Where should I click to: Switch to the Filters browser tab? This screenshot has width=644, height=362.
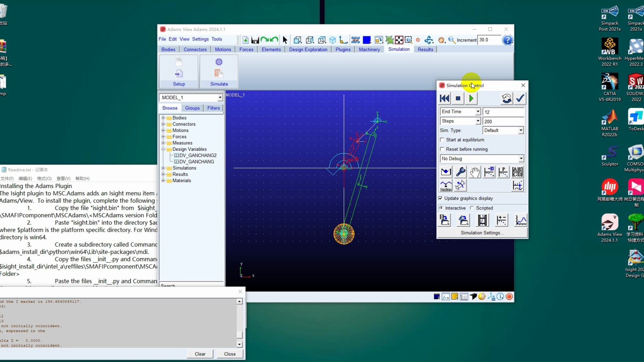click(214, 108)
